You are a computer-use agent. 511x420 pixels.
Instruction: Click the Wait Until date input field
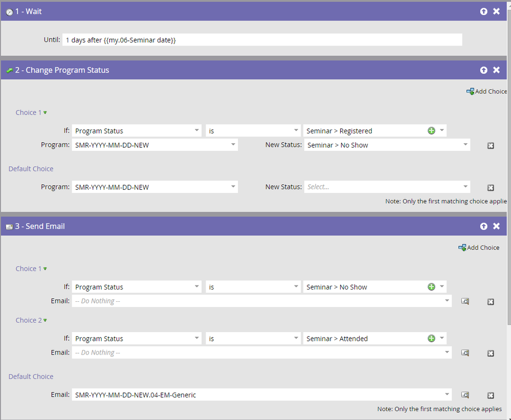pos(262,40)
